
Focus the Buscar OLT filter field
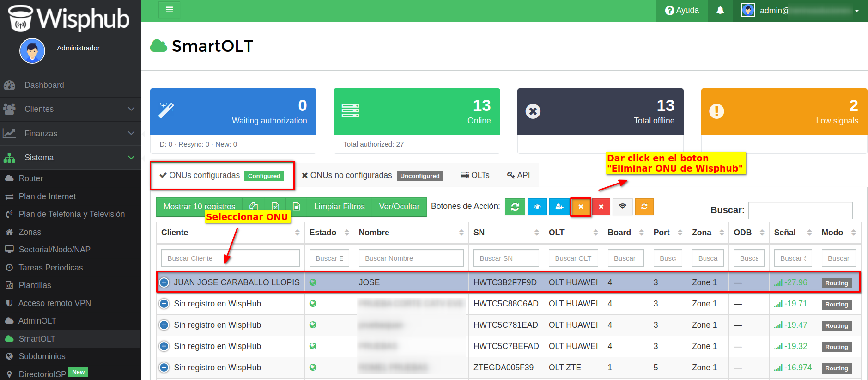point(573,258)
